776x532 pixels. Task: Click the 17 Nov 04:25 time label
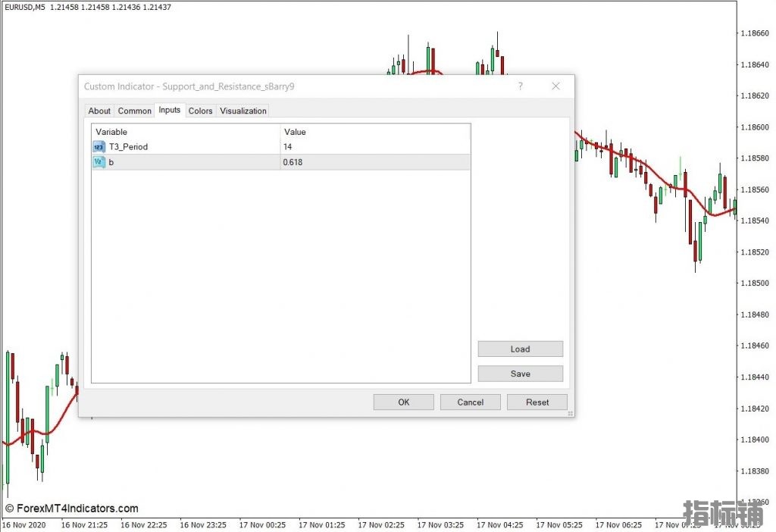[500, 524]
